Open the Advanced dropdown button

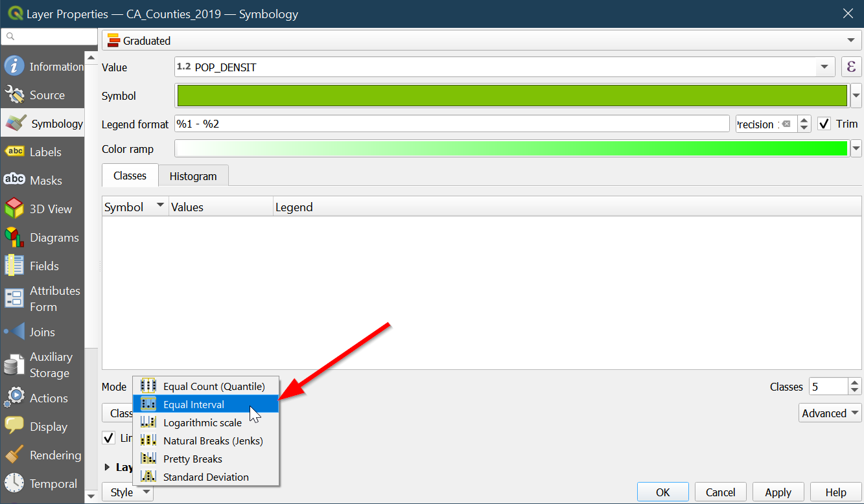coord(830,413)
